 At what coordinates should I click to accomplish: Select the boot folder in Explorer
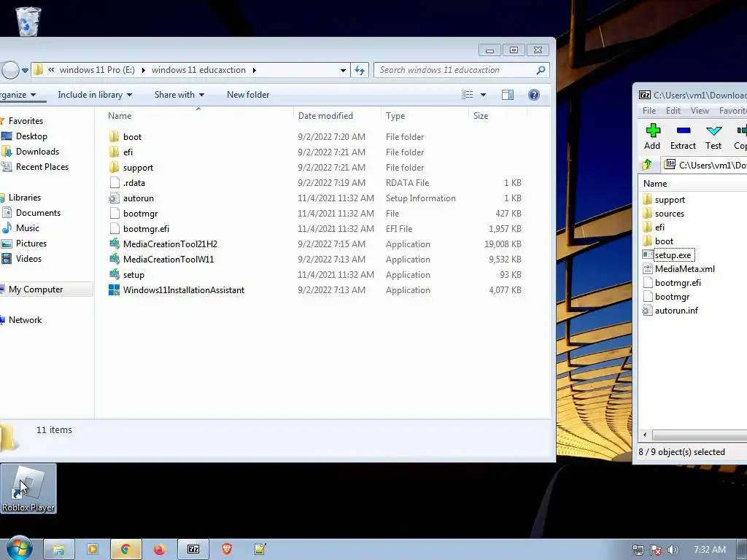(132, 137)
